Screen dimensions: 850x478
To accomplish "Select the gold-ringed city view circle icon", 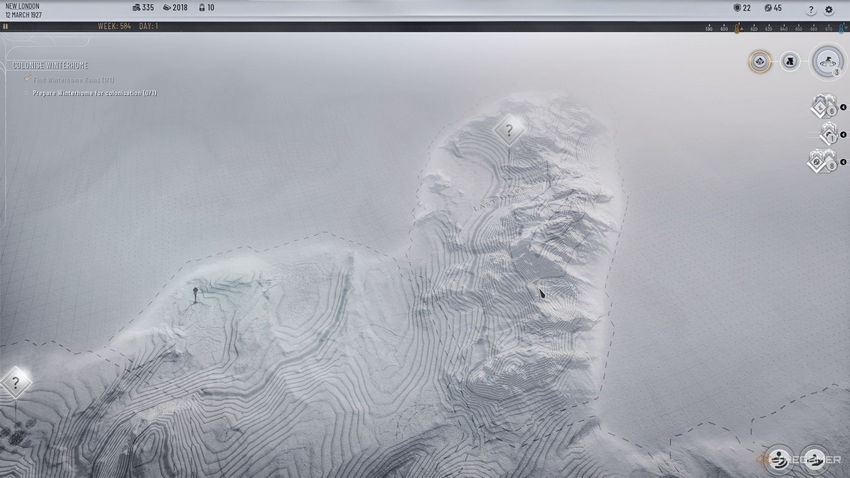I will pyautogui.click(x=760, y=61).
